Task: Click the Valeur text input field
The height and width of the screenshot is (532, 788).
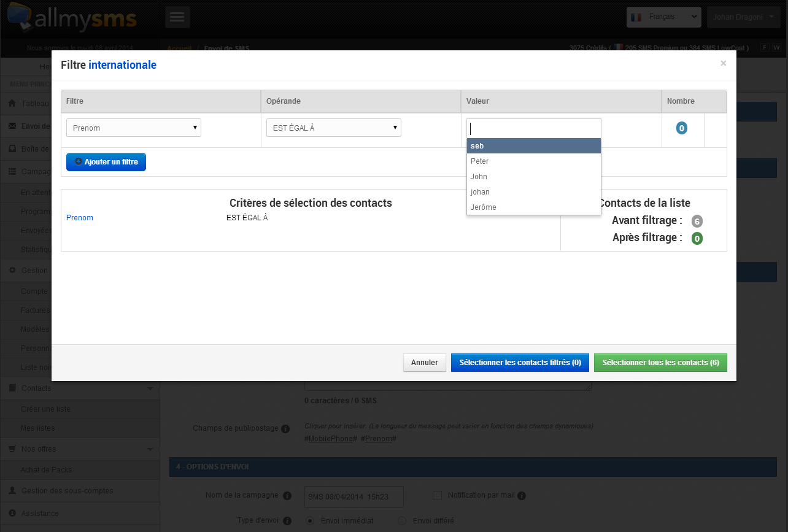Action: (x=534, y=128)
